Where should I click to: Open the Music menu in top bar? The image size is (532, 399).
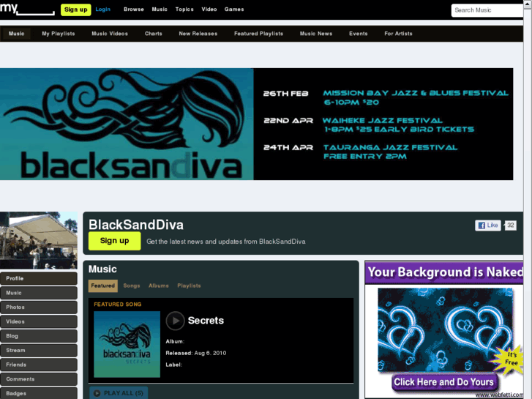[x=160, y=10]
